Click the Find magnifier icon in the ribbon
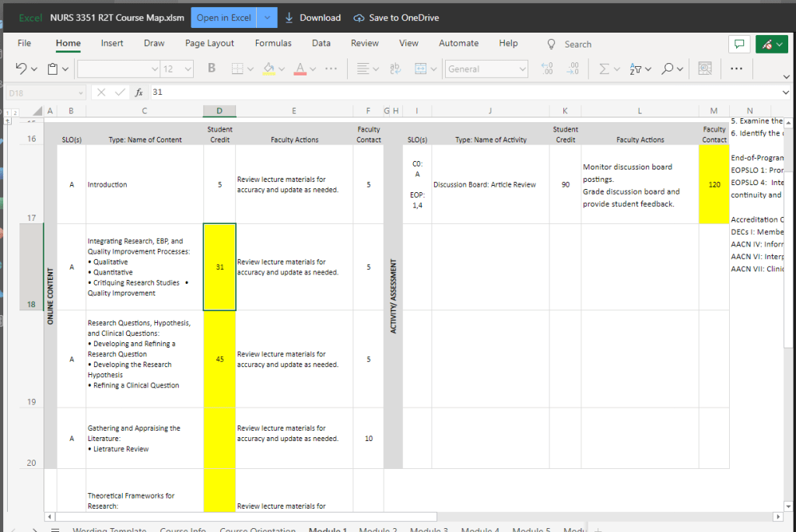This screenshot has height=532, width=796. coord(668,69)
